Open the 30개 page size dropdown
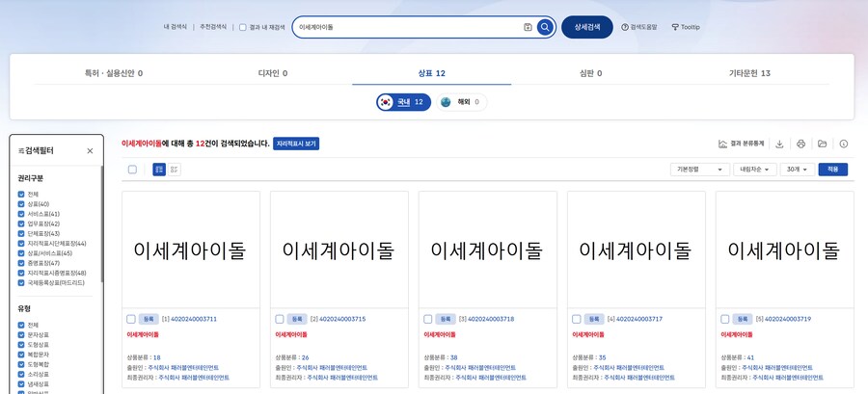 point(796,170)
